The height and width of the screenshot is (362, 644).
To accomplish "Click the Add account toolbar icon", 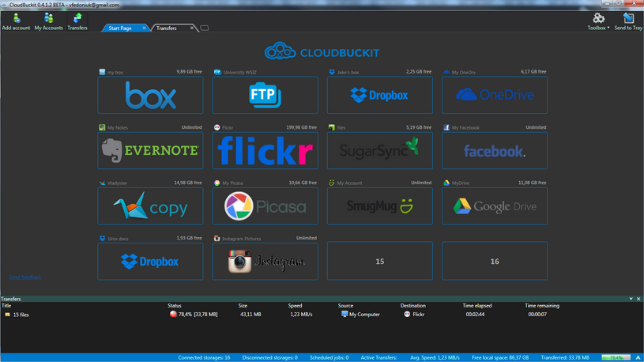I will 16,21.
